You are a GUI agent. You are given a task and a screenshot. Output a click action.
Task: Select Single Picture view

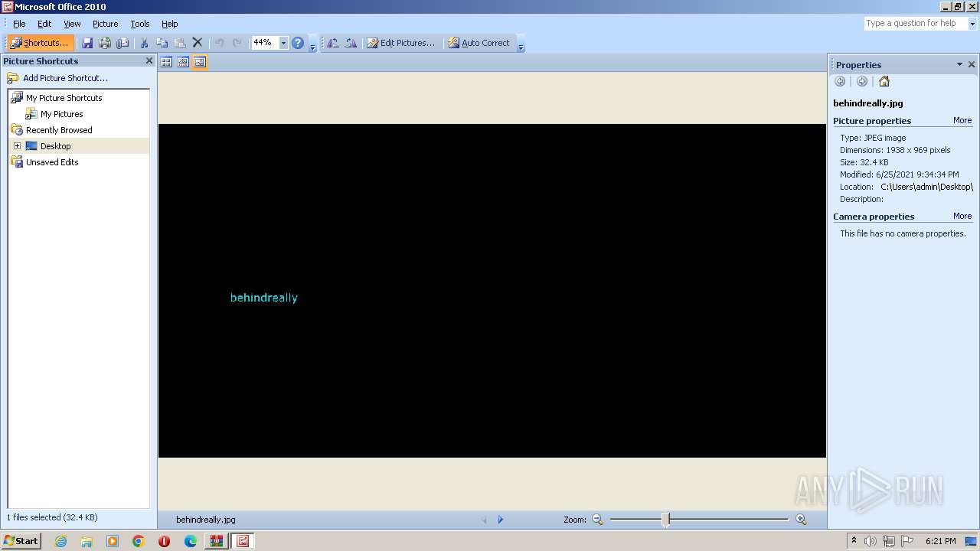tap(200, 62)
